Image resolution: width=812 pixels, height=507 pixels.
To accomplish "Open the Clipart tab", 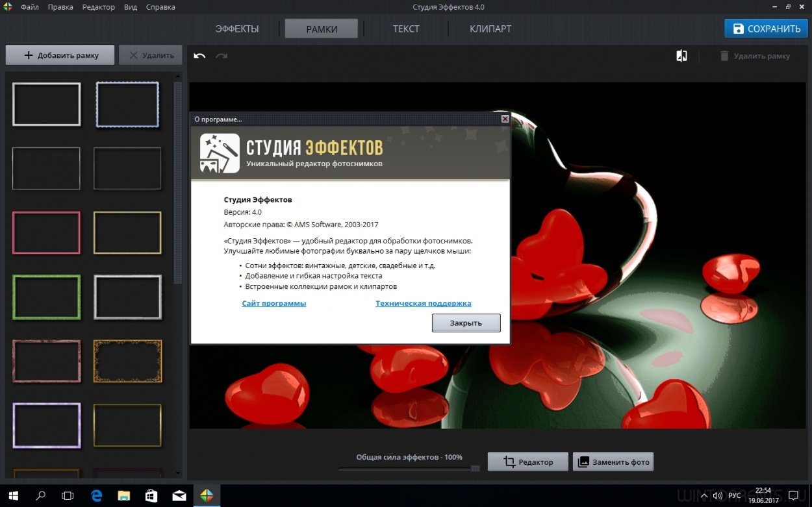I will pyautogui.click(x=490, y=29).
